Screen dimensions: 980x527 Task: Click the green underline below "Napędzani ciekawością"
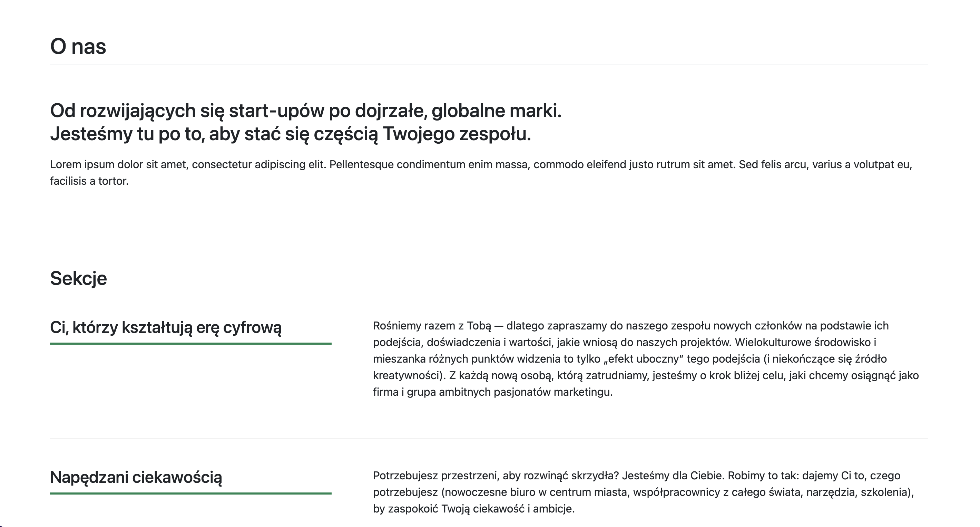(x=190, y=494)
